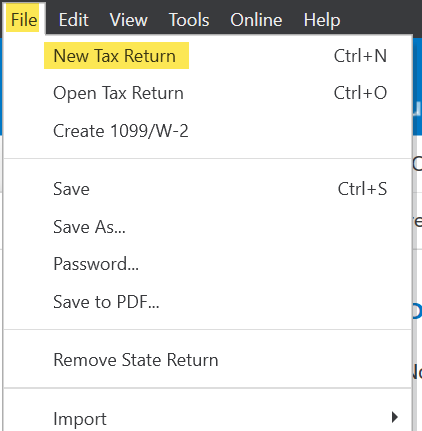Choose Save As... from the menu
Viewport: 422px width, 431px height.
pos(208,227)
